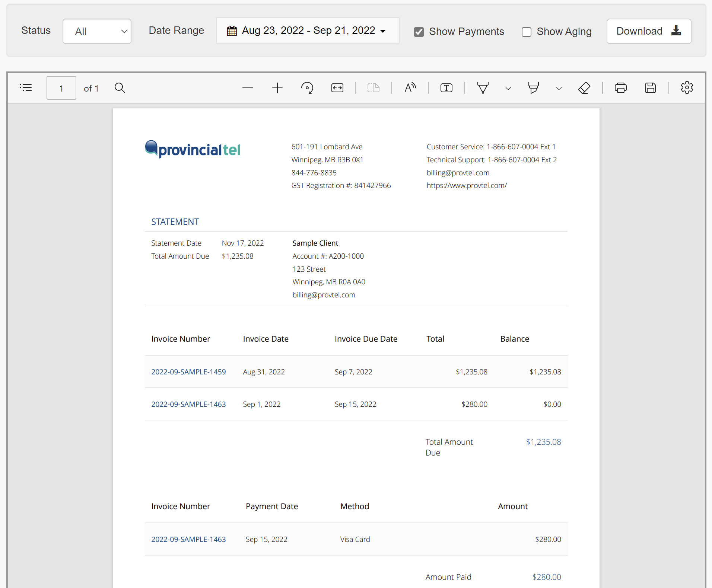Open the Date Range picker dropdown
Viewport: 712px width, 588px height.
pos(308,31)
